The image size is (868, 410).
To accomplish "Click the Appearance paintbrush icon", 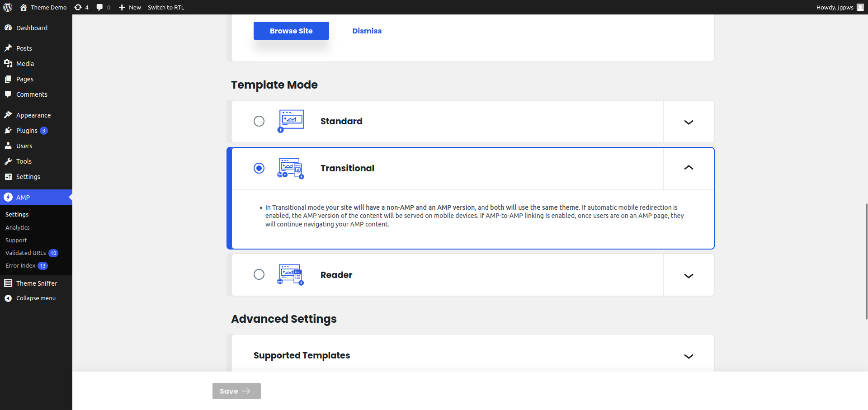I will click(x=8, y=115).
